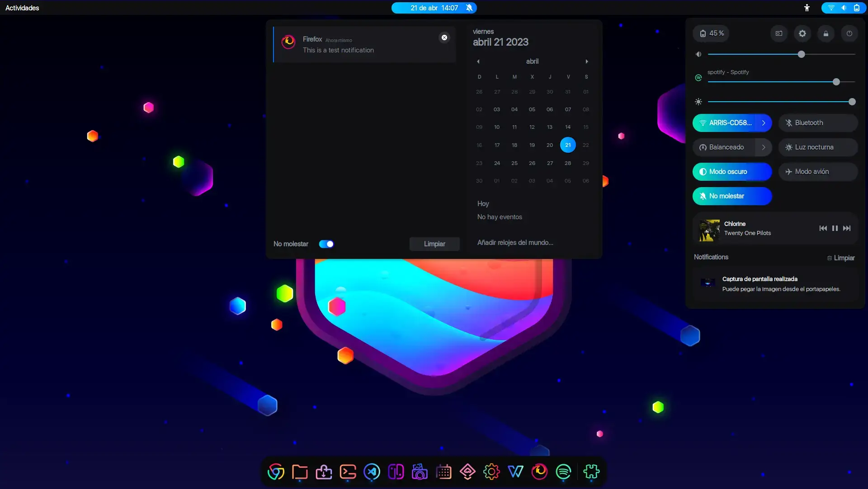
Task: Click the power button icon
Action: (x=849, y=33)
